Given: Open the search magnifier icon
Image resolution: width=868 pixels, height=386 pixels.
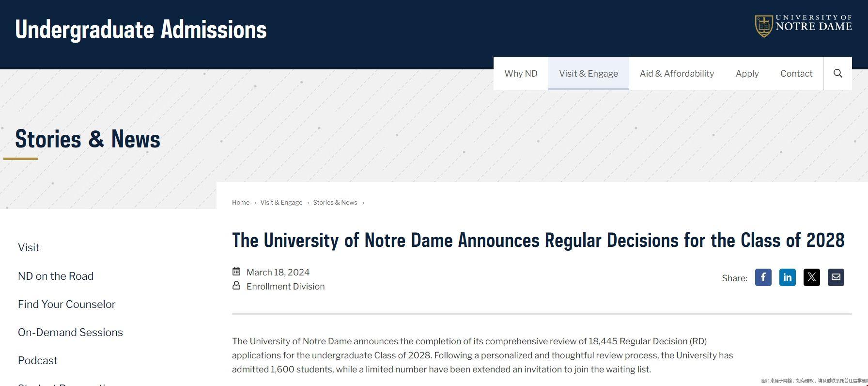Looking at the screenshot, I should coord(837,73).
